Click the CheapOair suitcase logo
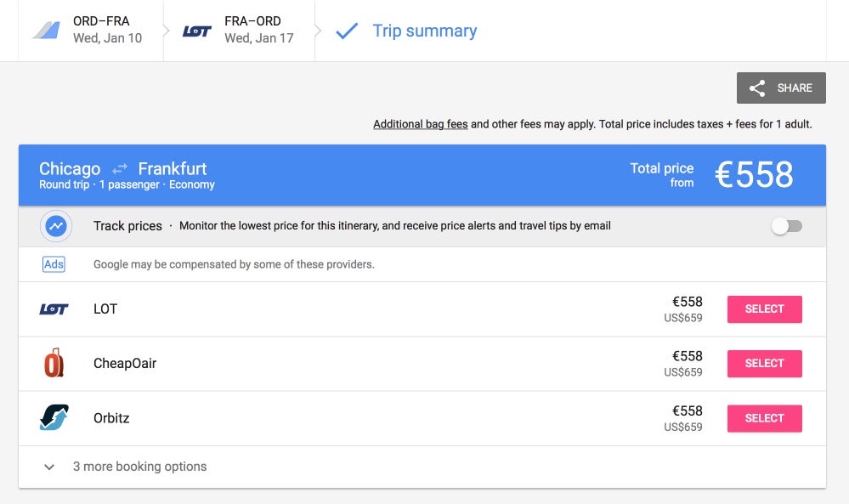The height and width of the screenshot is (504, 849). click(54, 363)
